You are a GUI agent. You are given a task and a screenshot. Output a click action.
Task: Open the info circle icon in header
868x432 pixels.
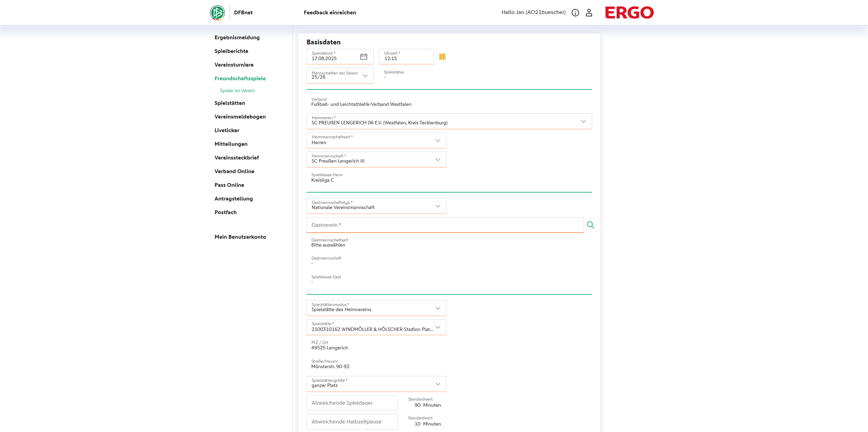pos(575,13)
